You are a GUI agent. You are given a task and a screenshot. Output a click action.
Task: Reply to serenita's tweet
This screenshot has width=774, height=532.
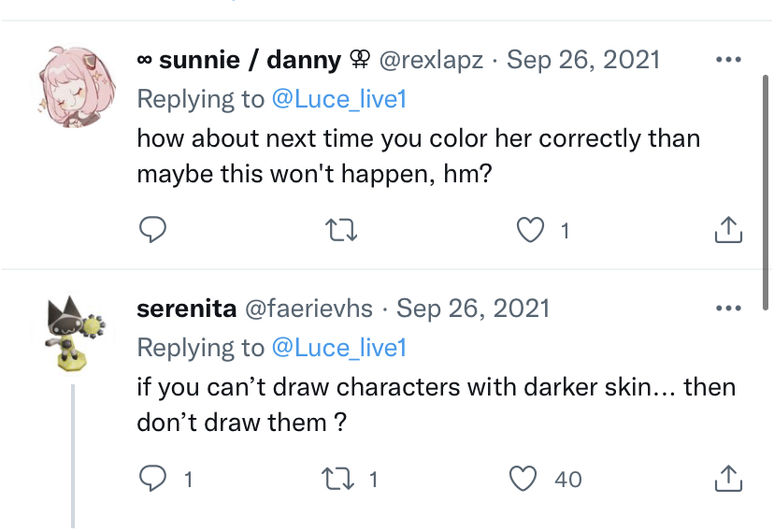(152, 480)
